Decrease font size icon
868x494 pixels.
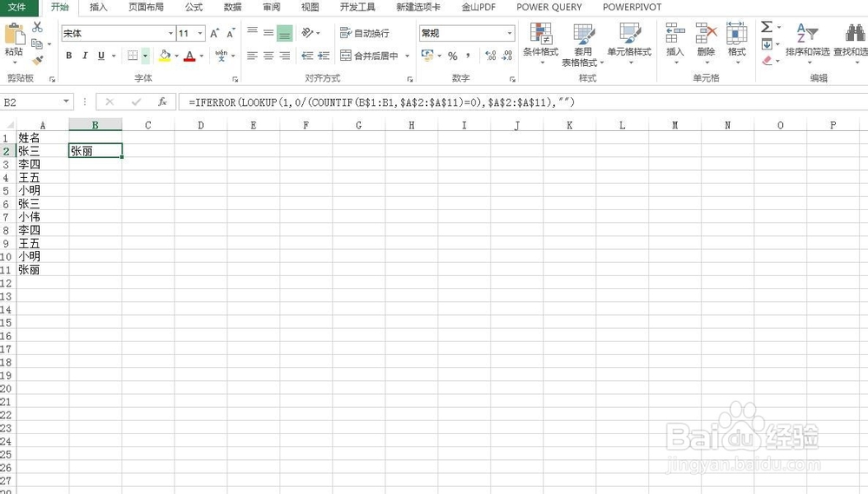(231, 33)
